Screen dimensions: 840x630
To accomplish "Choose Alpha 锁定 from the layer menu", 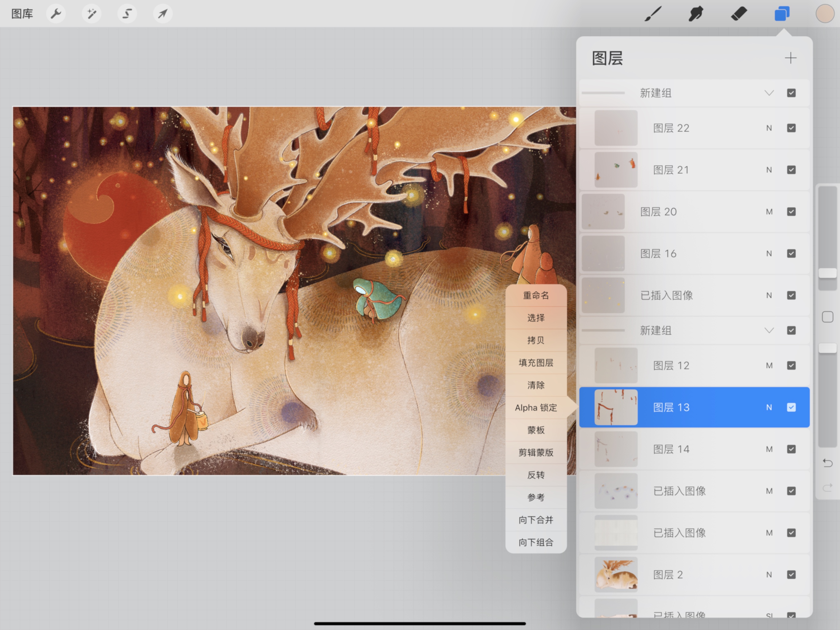I will [x=536, y=408].
